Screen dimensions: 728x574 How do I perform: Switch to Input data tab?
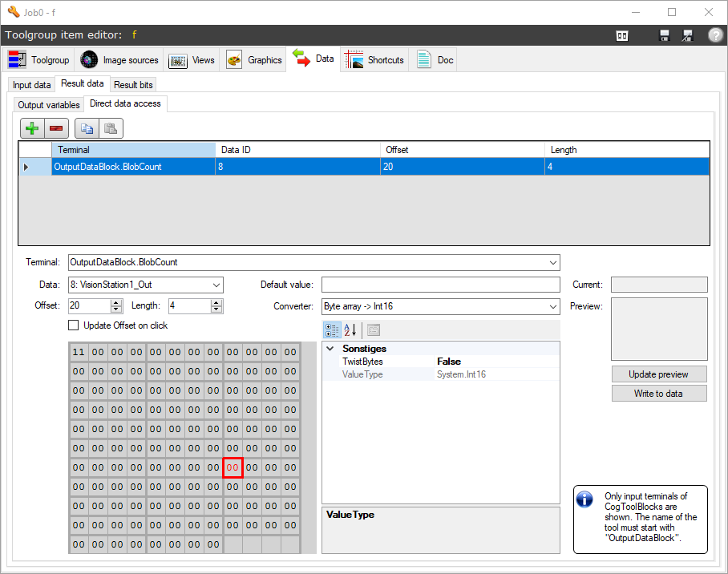(x=31, y=85)
